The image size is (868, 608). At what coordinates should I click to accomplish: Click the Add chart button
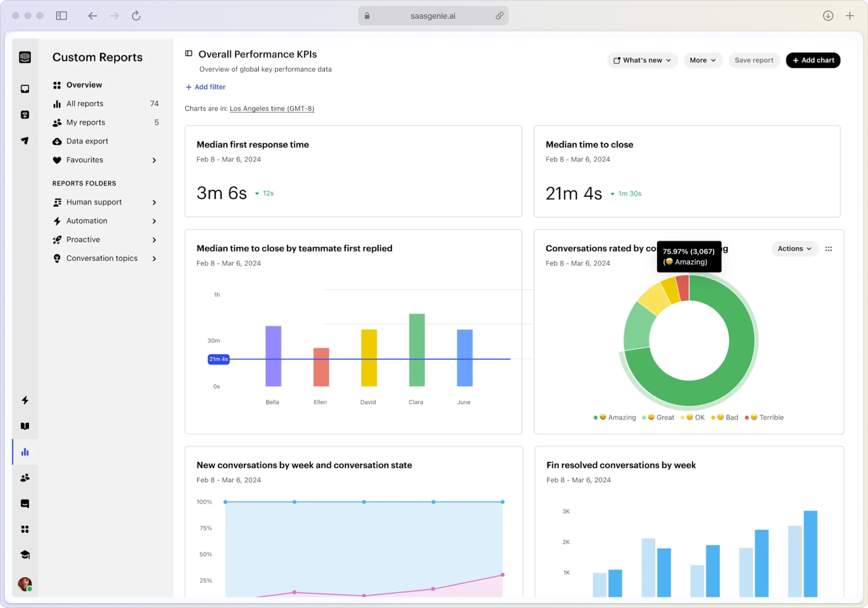[813, 60]
